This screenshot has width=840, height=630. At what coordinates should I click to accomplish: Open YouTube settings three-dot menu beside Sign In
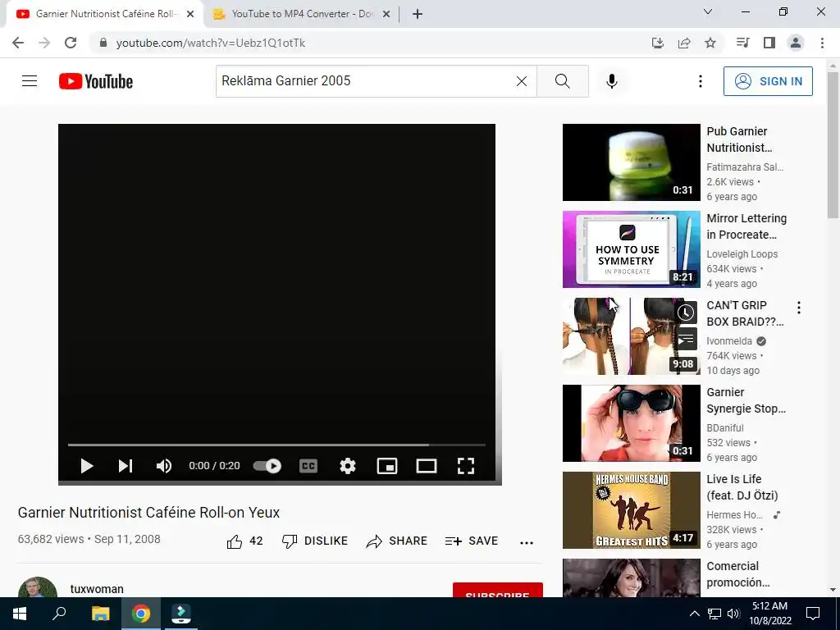coord(701,81)
